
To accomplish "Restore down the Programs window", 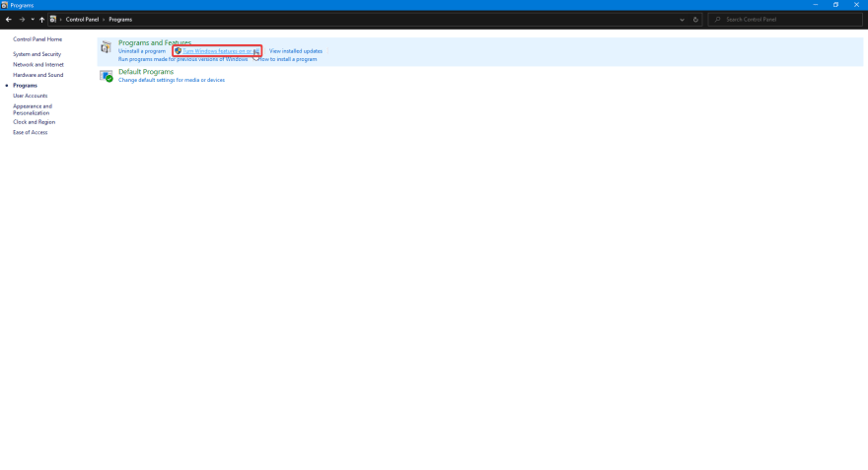I will pos(835,5).
